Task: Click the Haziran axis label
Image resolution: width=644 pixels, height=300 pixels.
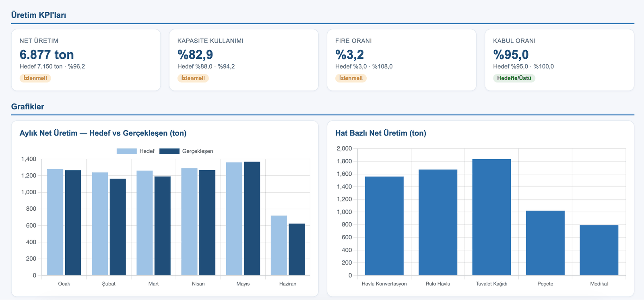Action: click(288, 284)
